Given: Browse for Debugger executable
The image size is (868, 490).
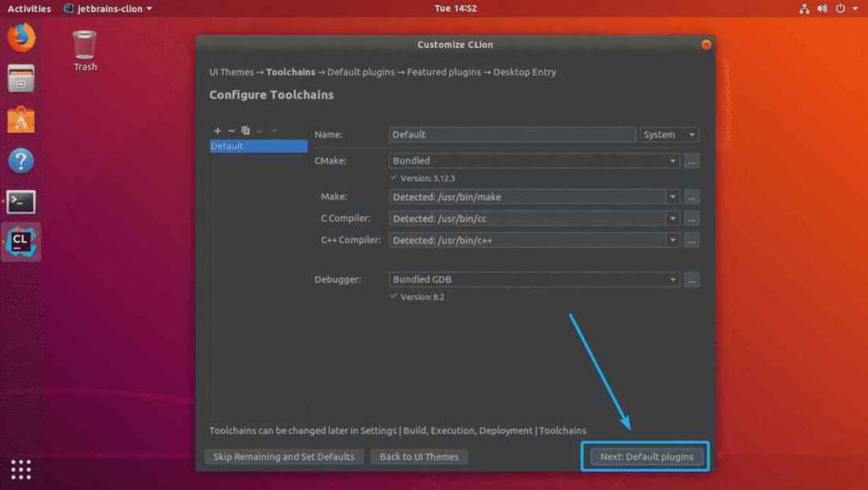Looking at the screenshot, I should tap(692, 280).
